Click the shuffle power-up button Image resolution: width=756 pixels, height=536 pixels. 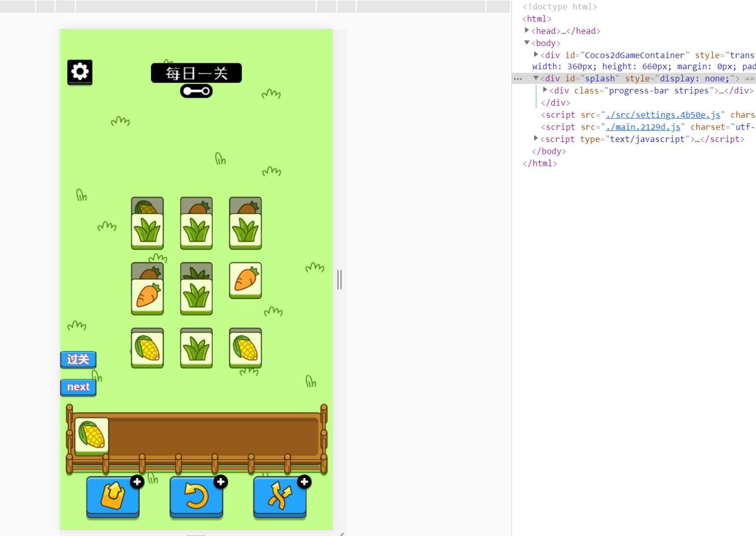tap(279, 496)
